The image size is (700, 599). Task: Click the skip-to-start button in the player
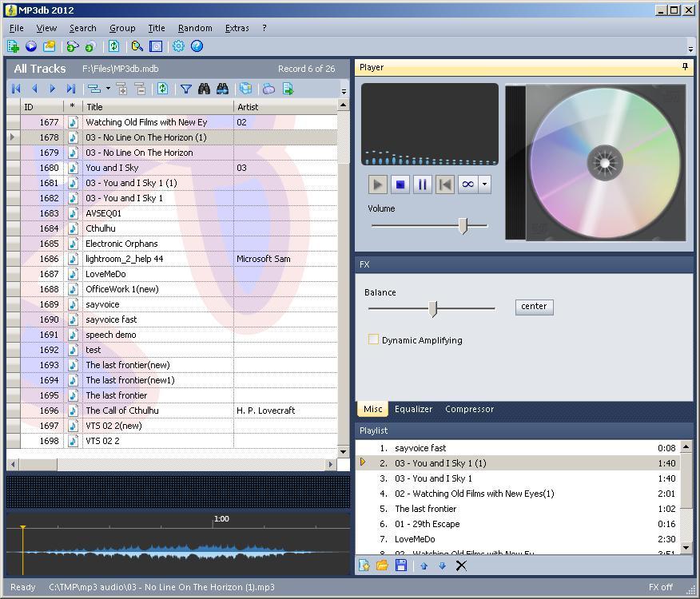445,184
